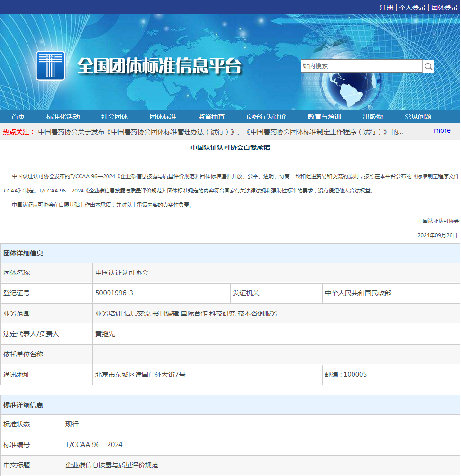Open the 出版物 menu item
This screenshot has height=476, width=461.
coord(373,117)
